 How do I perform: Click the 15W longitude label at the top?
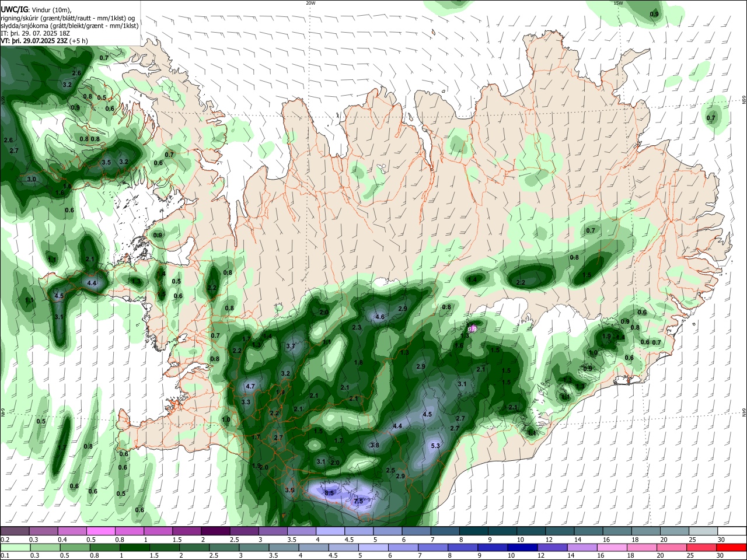pyautogui.click(x=618, y=3)
